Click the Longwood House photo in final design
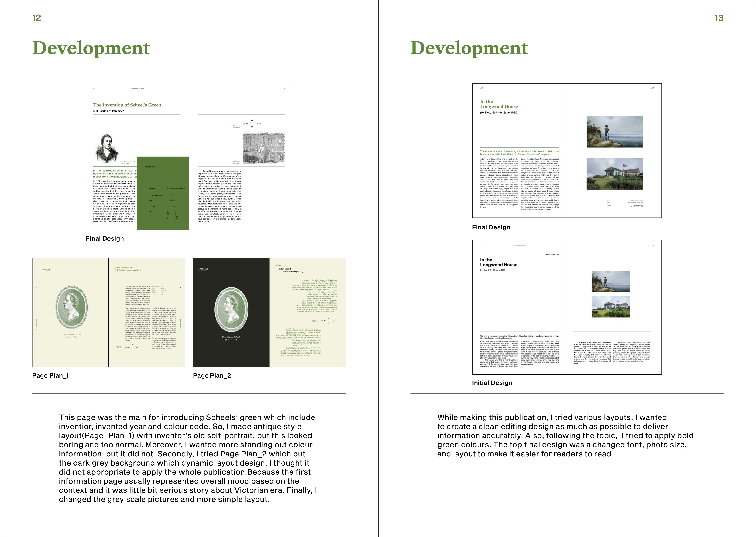756x537 pixels. point(614,174)
